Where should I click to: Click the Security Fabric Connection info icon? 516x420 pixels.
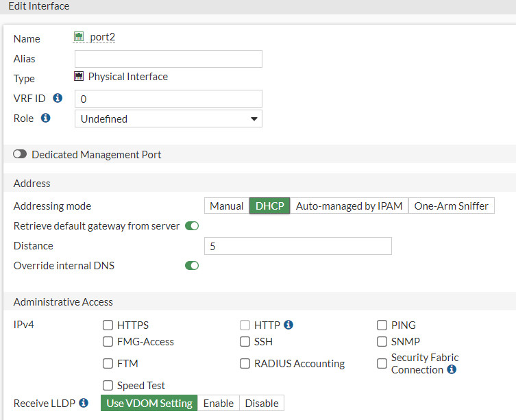pyautogui.click(x=452, y=369)
